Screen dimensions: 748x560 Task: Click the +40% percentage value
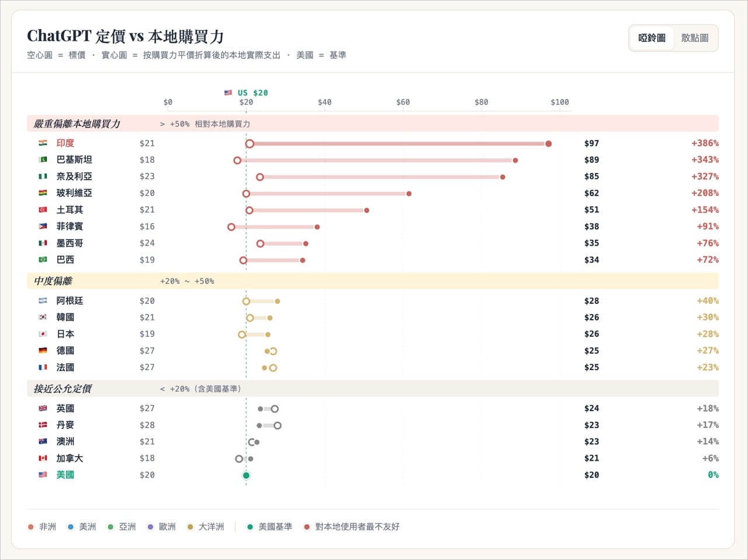[708, 300]
